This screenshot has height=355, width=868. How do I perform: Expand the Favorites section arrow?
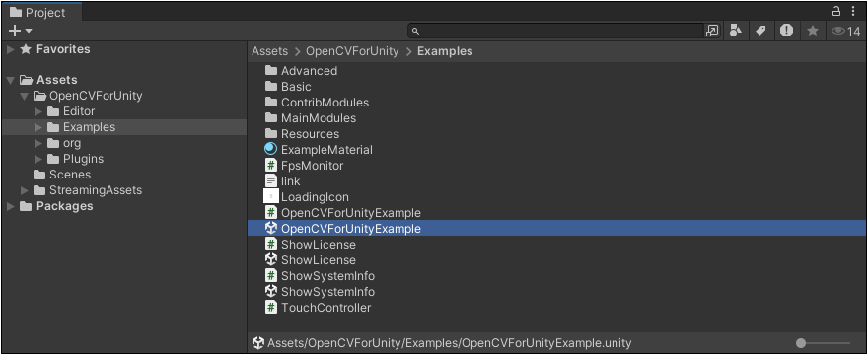(11, 49)
